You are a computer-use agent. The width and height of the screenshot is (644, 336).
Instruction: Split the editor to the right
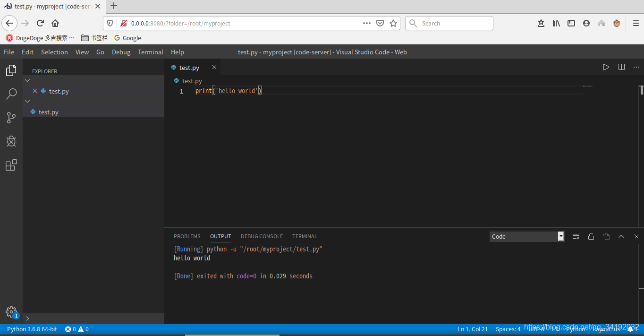click(621, 67)
